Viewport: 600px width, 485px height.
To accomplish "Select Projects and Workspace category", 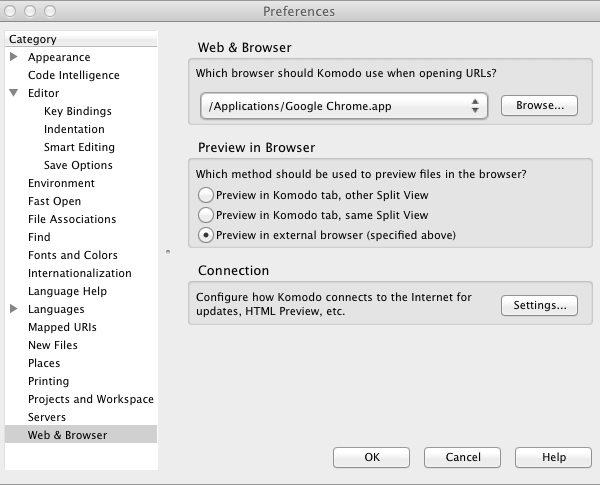I will click(91, 399).
